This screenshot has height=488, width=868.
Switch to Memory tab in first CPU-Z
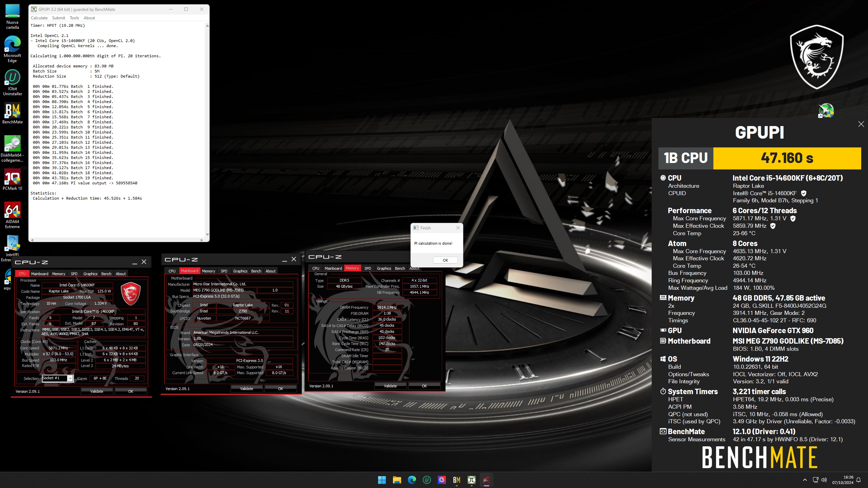pyautogui.click(x=59, y=273)
